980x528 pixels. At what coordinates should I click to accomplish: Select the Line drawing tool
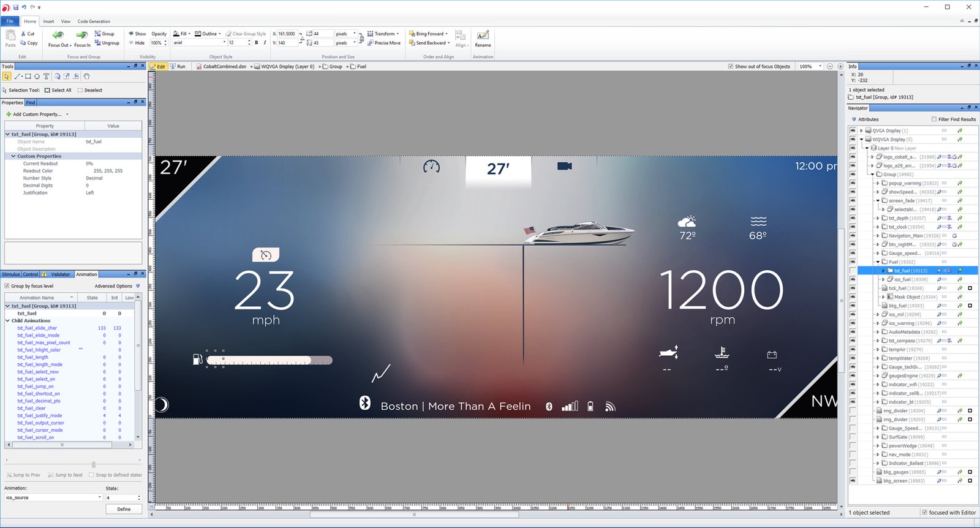click(x=18, y=77)
